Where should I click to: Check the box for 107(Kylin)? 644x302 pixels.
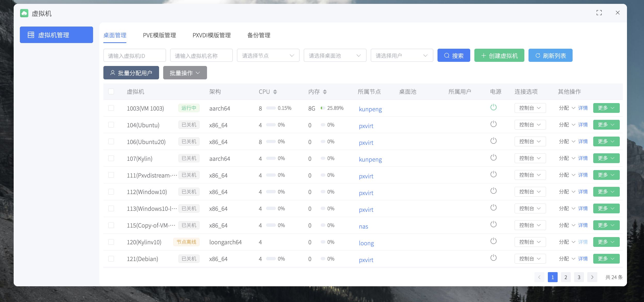tap(111, 158)
